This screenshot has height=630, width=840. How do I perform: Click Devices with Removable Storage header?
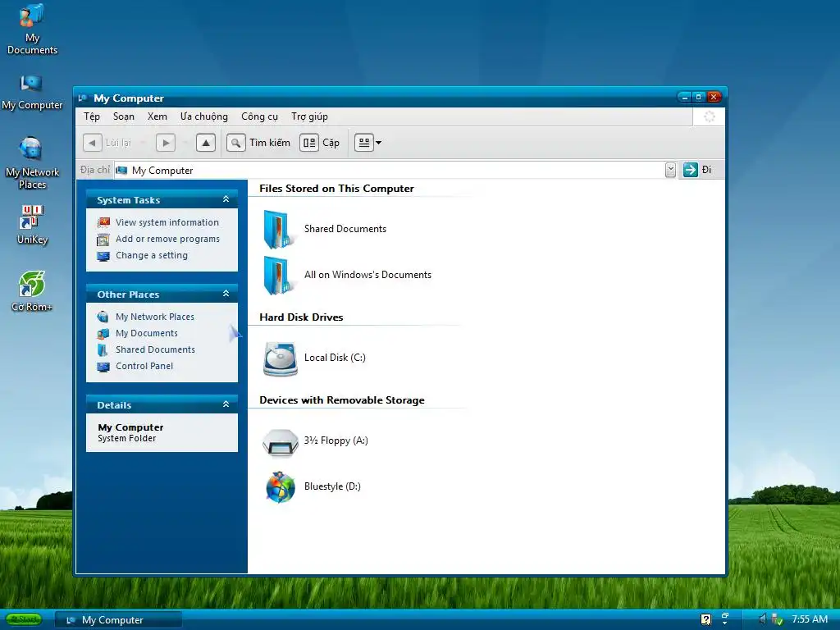click(x=342, y=400)
